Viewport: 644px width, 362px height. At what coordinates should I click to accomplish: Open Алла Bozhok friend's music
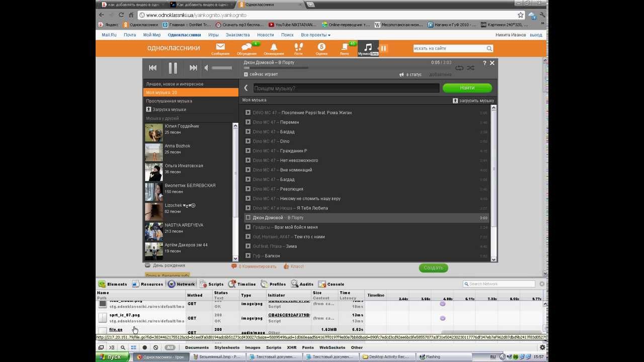[x=177, y=146]
